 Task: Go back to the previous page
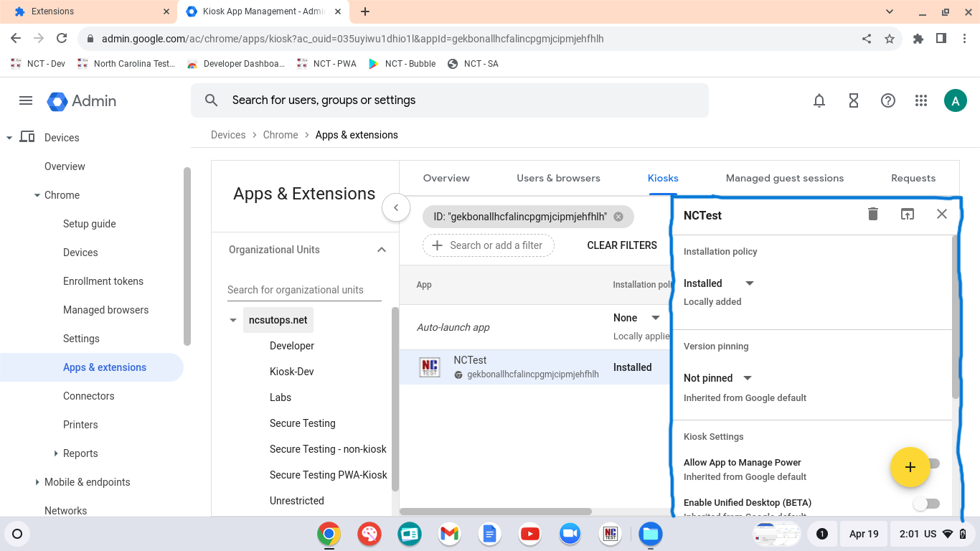tap(16, 39)
